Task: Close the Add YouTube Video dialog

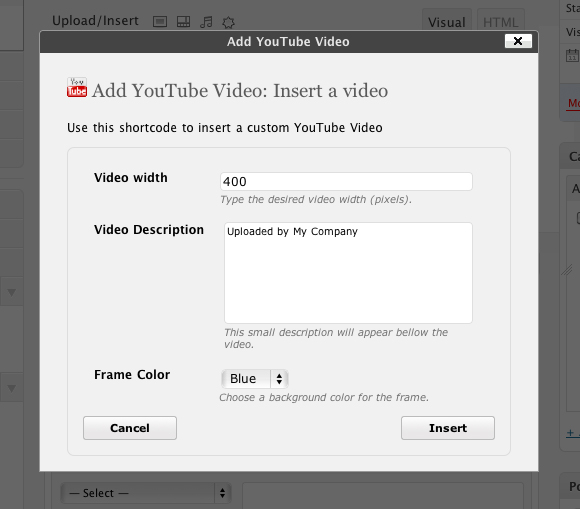Action: point(518,41)
